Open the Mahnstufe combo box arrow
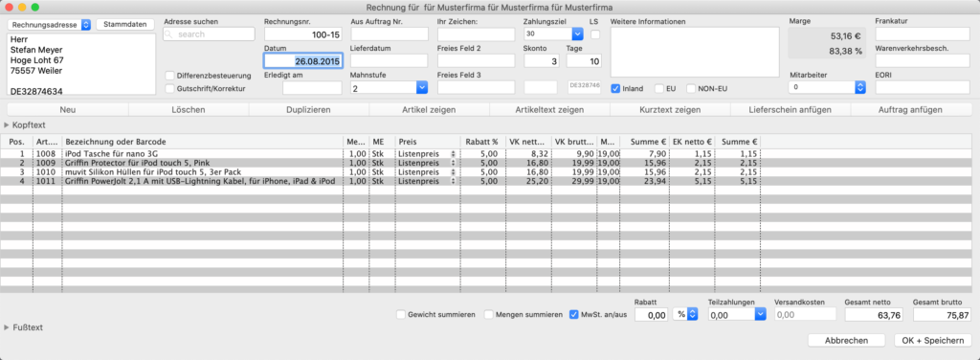 [x=422, y=88]
